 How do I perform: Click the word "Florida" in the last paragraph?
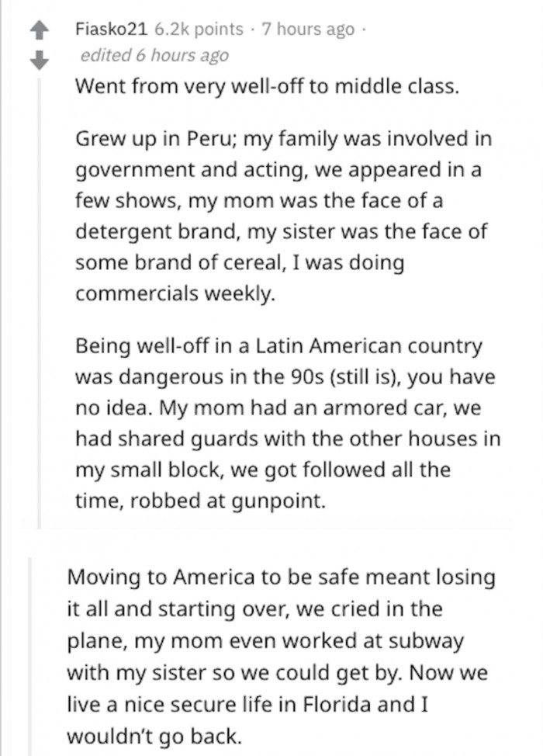337,704
